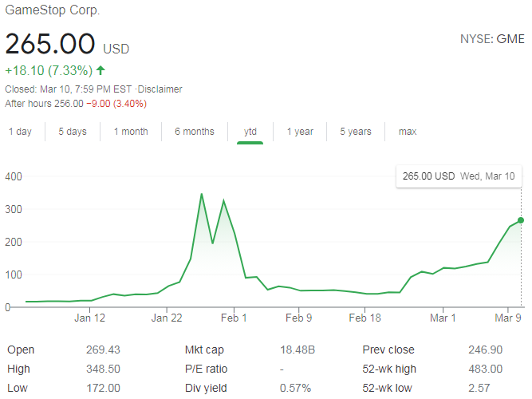Image resolution: width=532 pixels, height=399 pixels.
Task: Click the 100 y-axis label
Action: (x=14, y=275)
